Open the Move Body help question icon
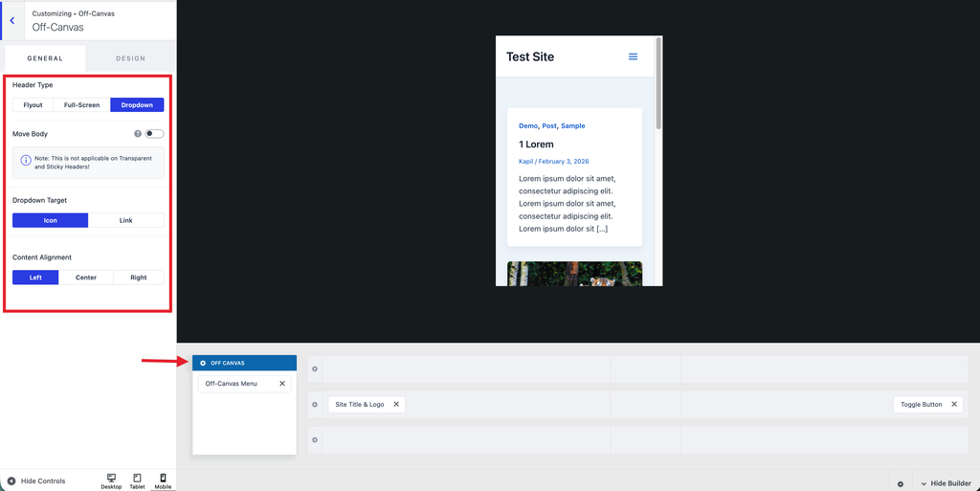980x491 pixels. 138,134
